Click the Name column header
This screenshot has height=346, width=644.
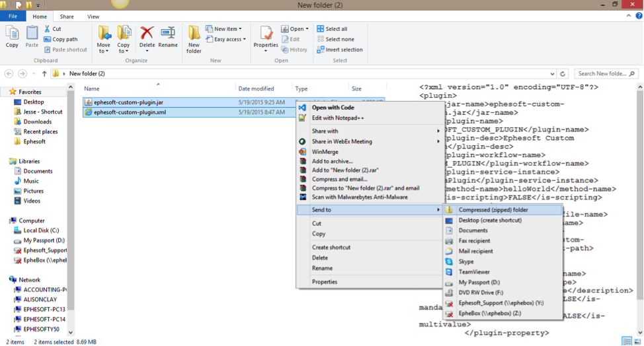(x=92, y=88)
